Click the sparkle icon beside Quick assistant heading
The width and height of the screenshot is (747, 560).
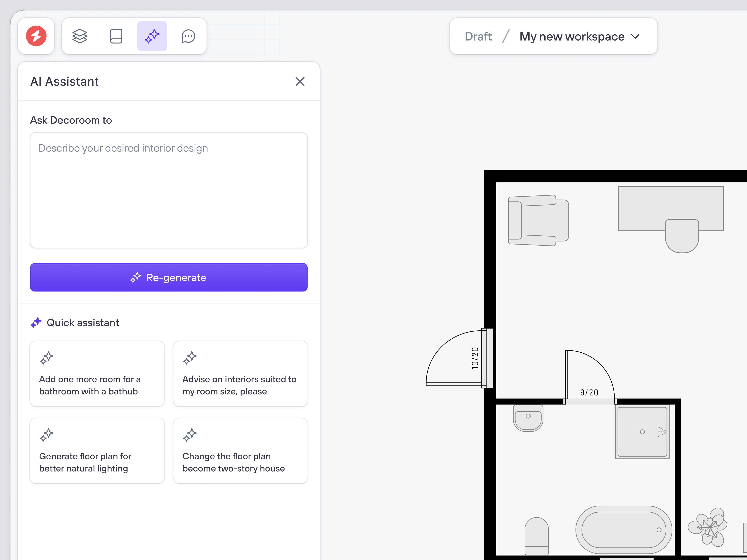tap(36, 322)
